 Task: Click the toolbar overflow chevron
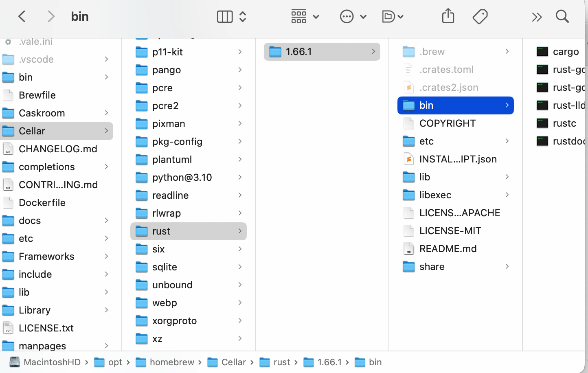coord(537,16)
